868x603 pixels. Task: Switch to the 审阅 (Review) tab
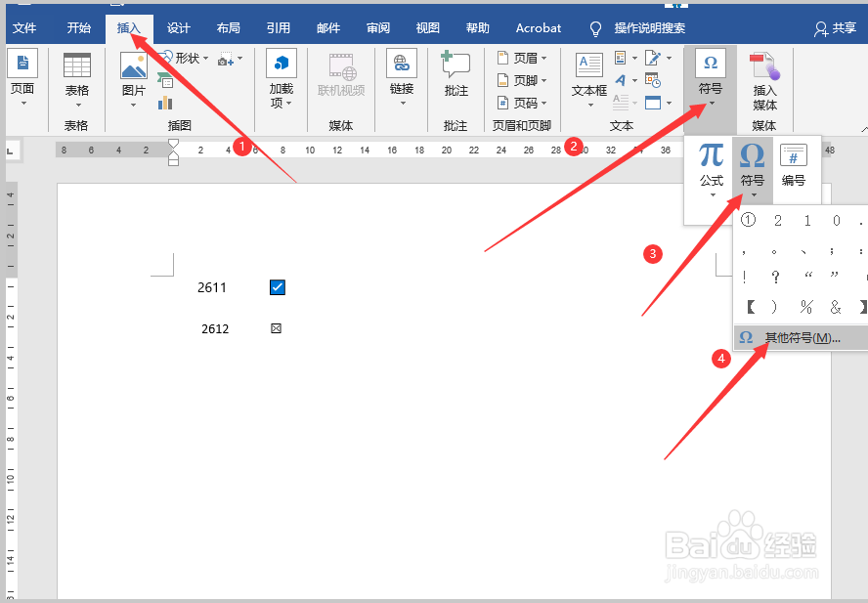[378, 28]
